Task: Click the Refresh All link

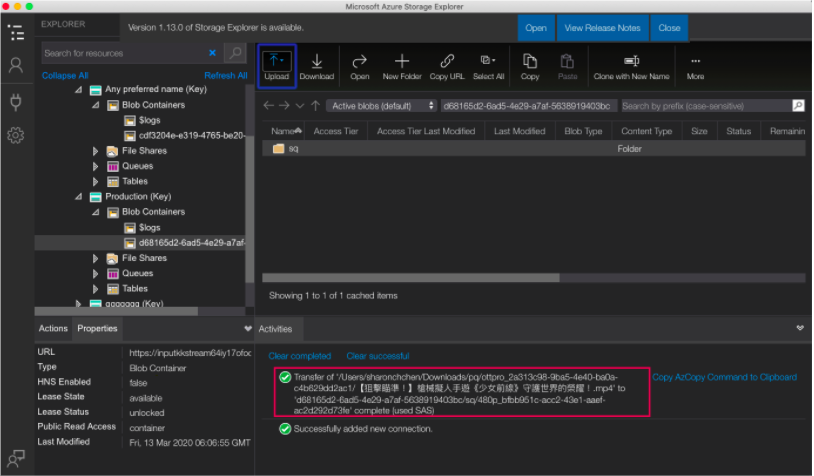Action: coord(226,76)
